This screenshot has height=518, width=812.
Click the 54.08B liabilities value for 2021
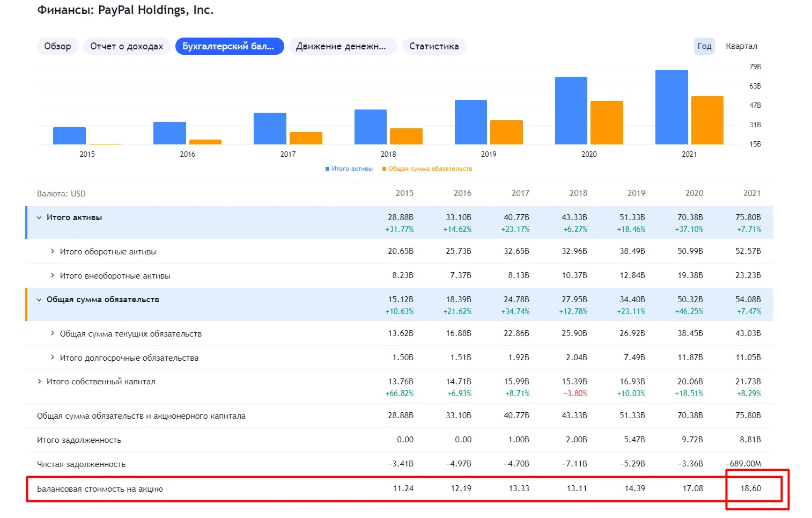point(748,300)
